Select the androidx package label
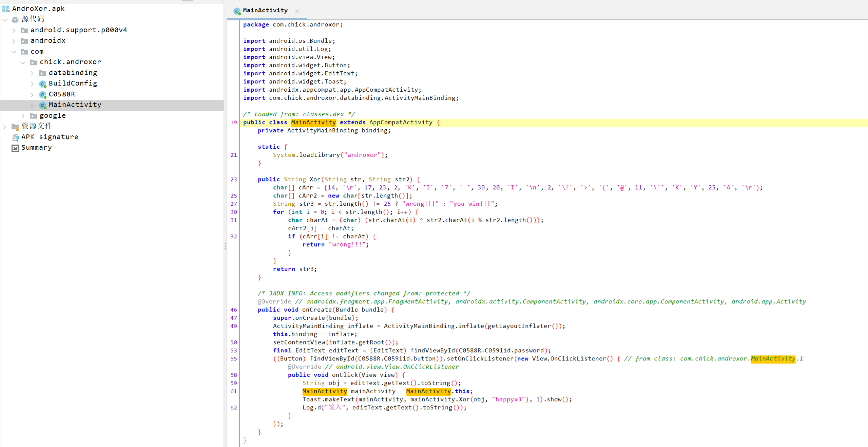Screen dimensions: 868x447 pyautogui.click(x=48, y=40)
